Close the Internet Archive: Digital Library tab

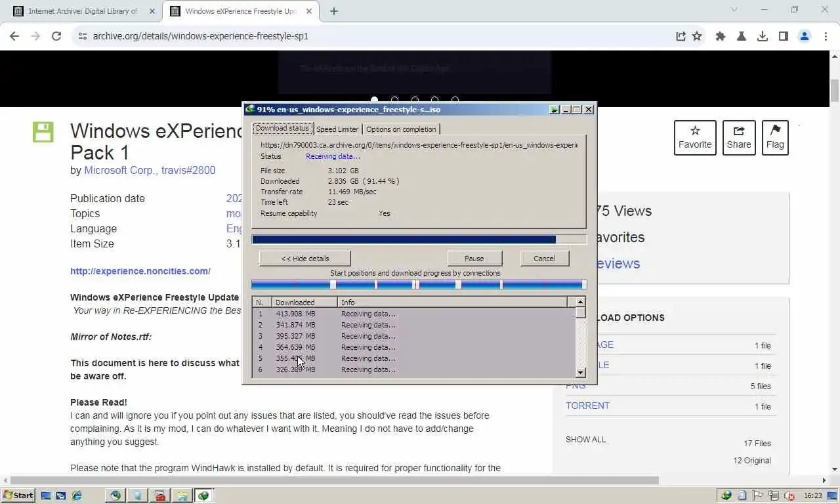pos(152,11)
